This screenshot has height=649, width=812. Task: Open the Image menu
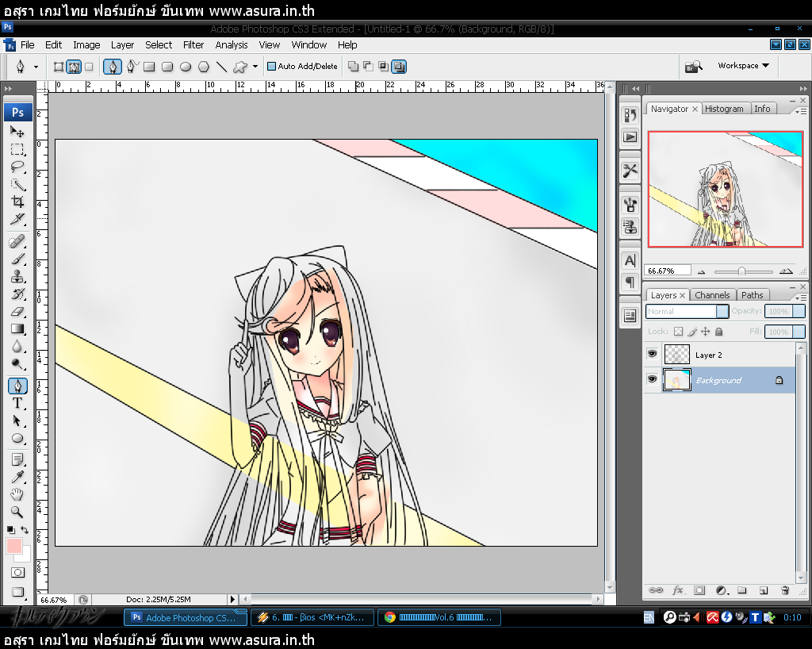click(86, 45)
